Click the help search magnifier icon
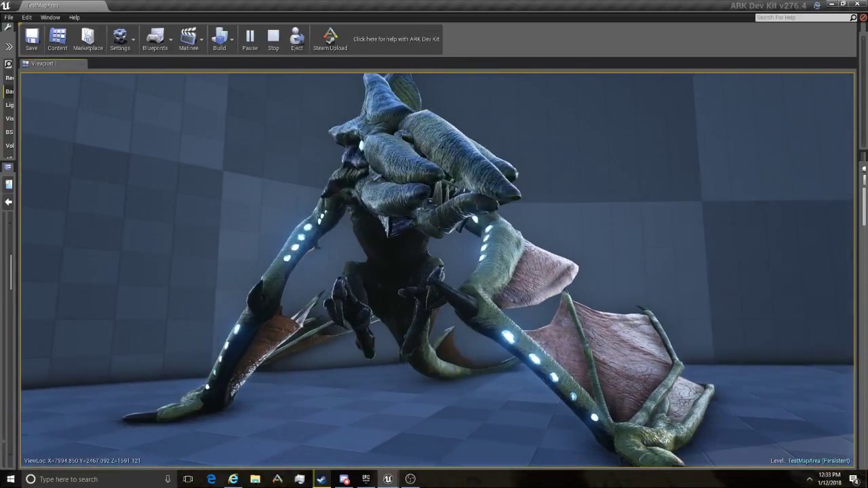868x488 pixels. coord(854,18)
